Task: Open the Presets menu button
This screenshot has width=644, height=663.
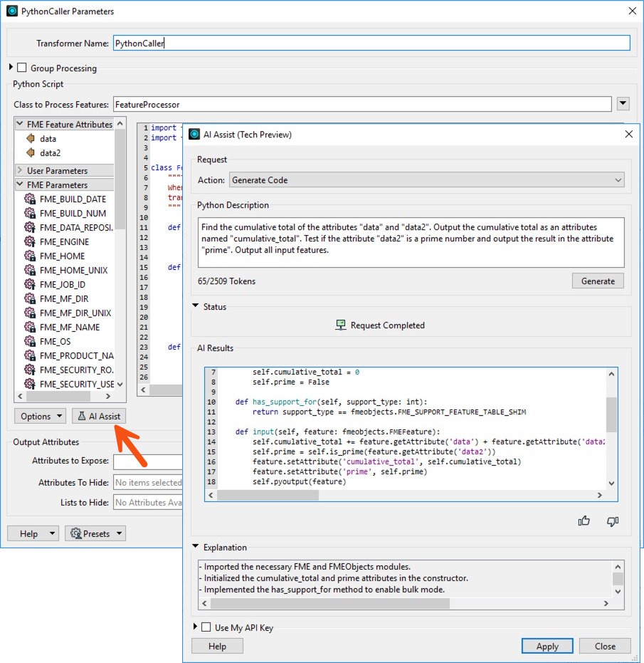Action: point(95,533)
